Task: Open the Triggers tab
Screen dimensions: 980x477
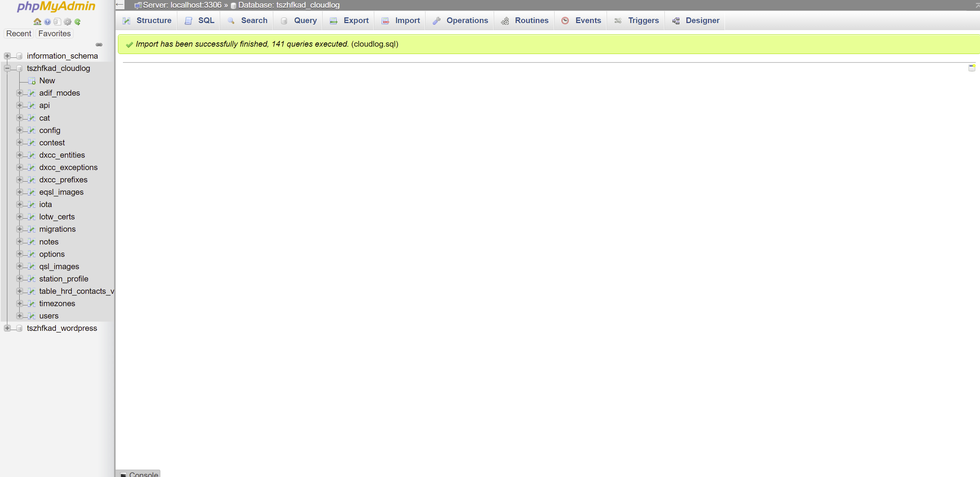Action: (636, 20)
